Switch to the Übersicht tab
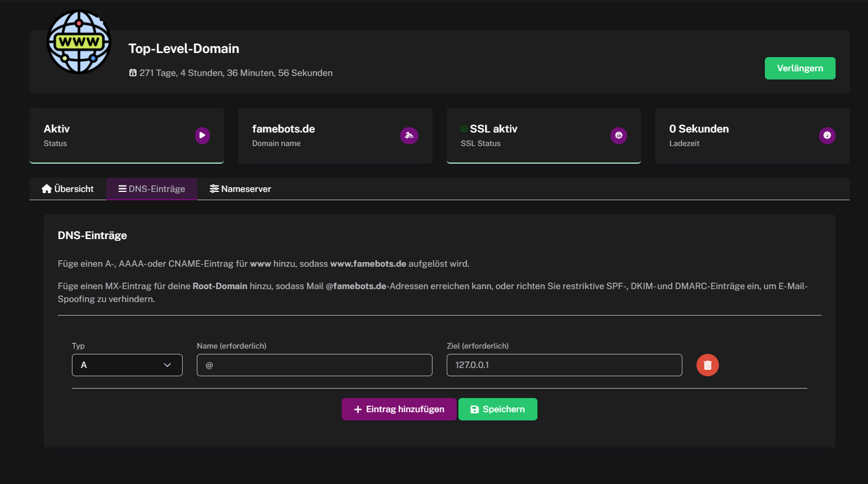Screen dimensions: 868x484 68,189
